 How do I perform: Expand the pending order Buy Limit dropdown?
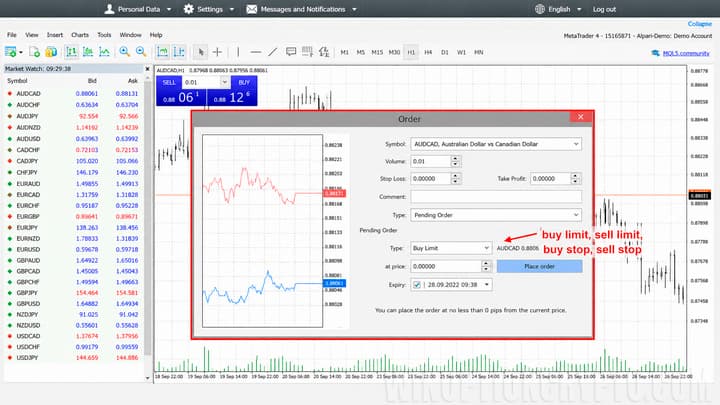click(451, 248)
